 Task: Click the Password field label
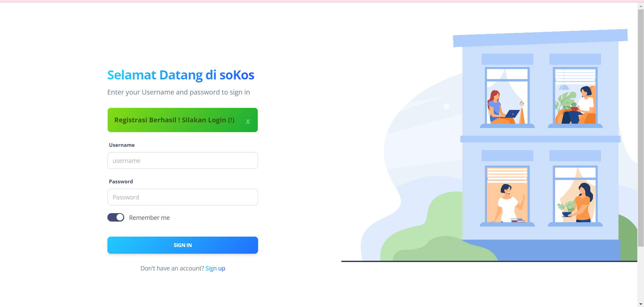tap(121, 182)
